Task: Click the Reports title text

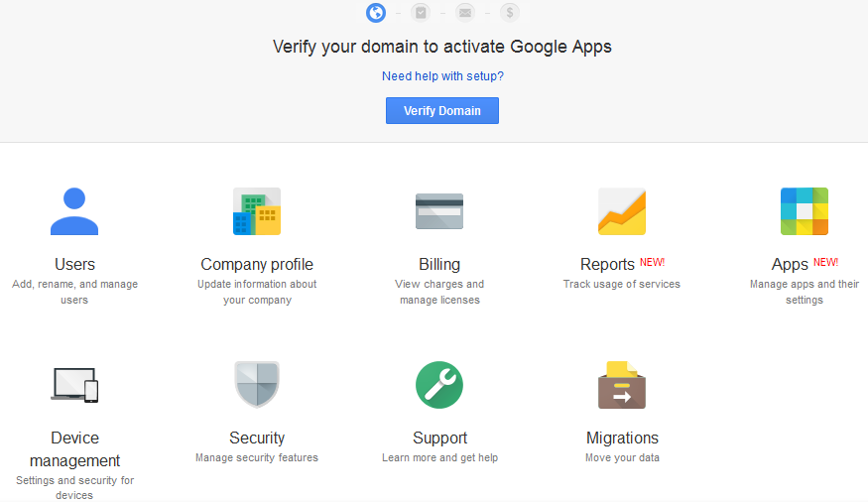Action: 607,264
